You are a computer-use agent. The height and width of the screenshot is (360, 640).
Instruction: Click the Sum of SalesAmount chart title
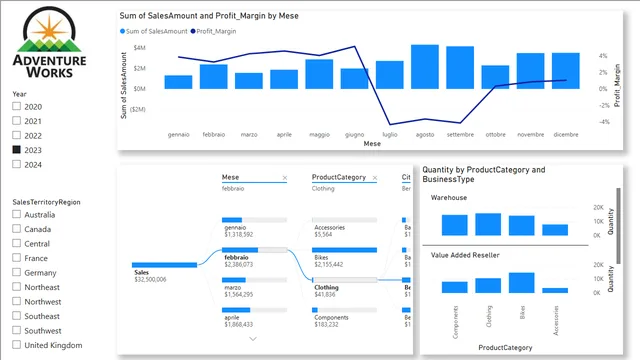(209, 16)
